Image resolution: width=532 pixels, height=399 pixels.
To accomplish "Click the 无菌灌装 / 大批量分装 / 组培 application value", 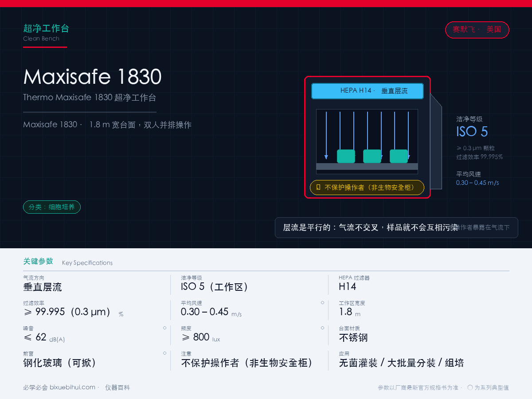I will click(x=401, y=363).
